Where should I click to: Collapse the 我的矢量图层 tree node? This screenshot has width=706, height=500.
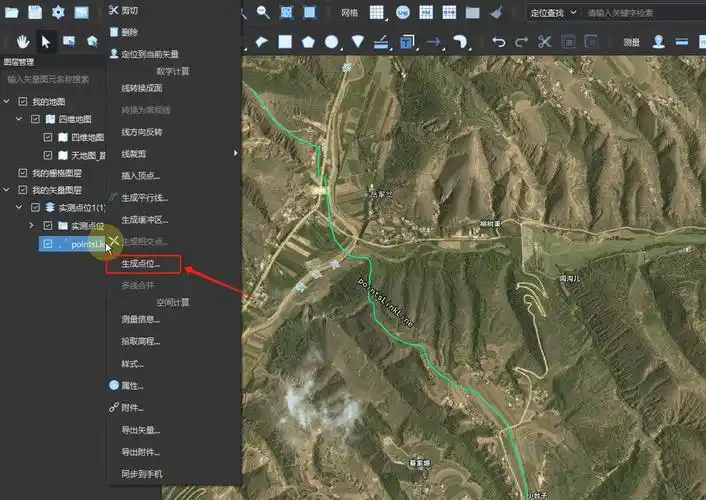[x=6, y=190]
